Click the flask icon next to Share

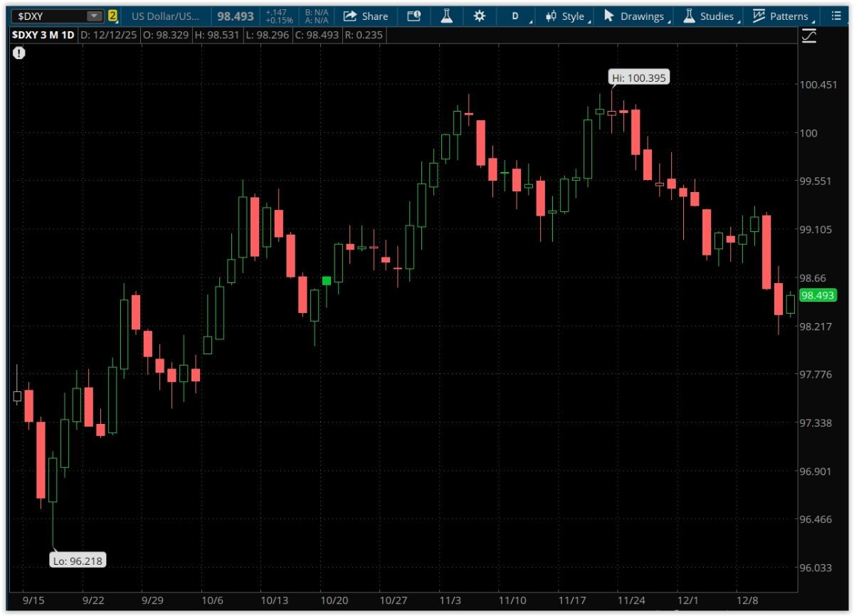(446, 16)
